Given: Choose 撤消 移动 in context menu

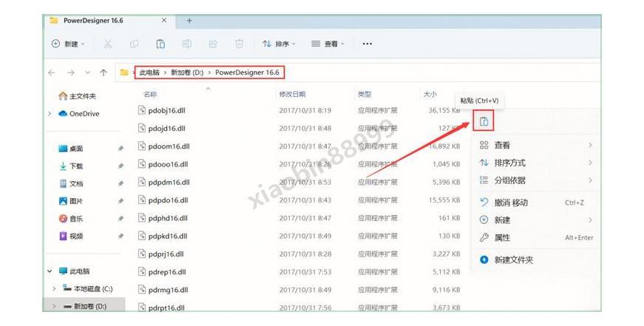Looking at the screenshot, I should point(536,203).
